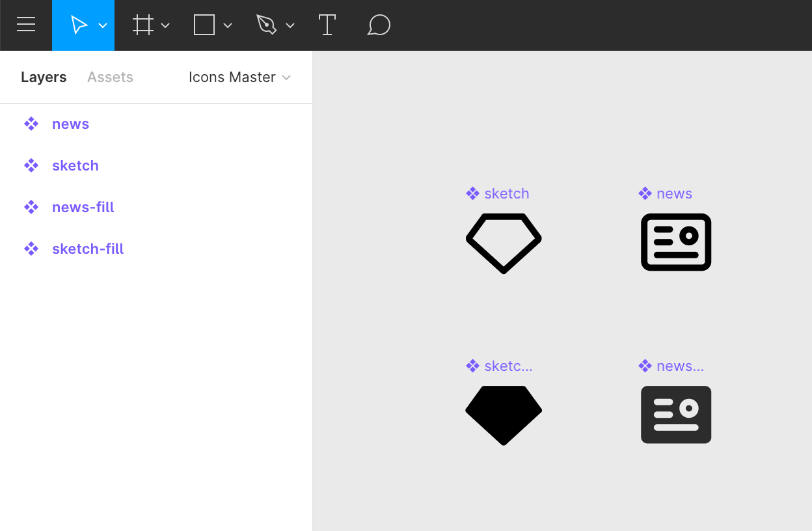The image size is (812, 531).
Task: Open the hamburger main menu
Action: (26, 25)
